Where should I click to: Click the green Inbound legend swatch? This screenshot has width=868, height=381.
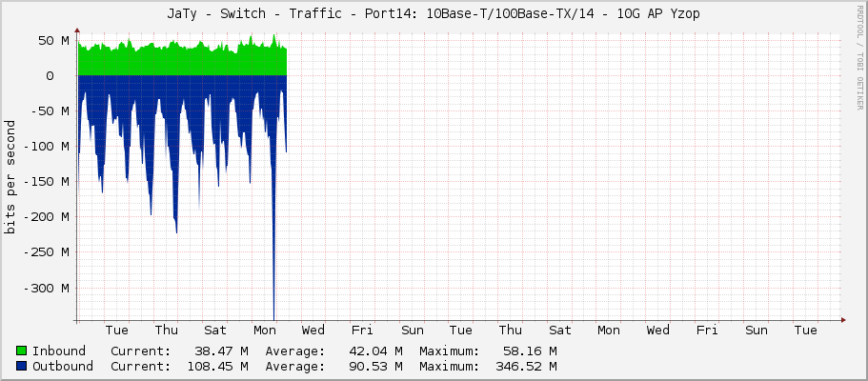point(22,351)
